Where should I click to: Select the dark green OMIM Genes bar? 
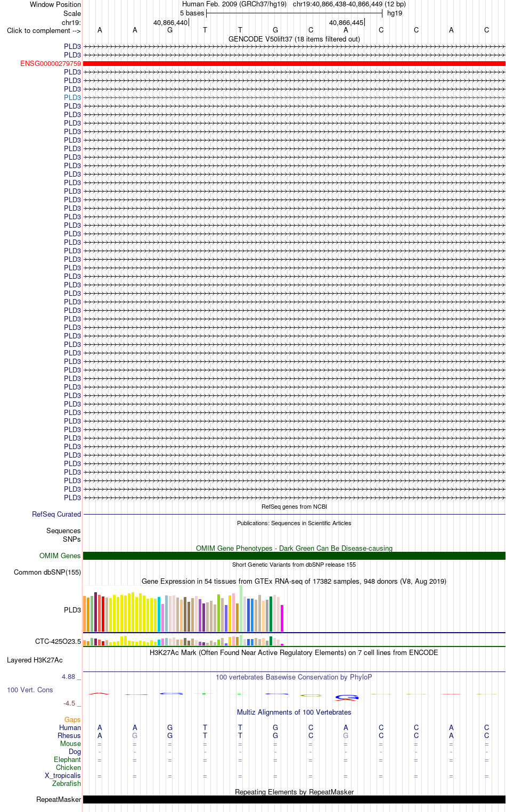[294, 556]
